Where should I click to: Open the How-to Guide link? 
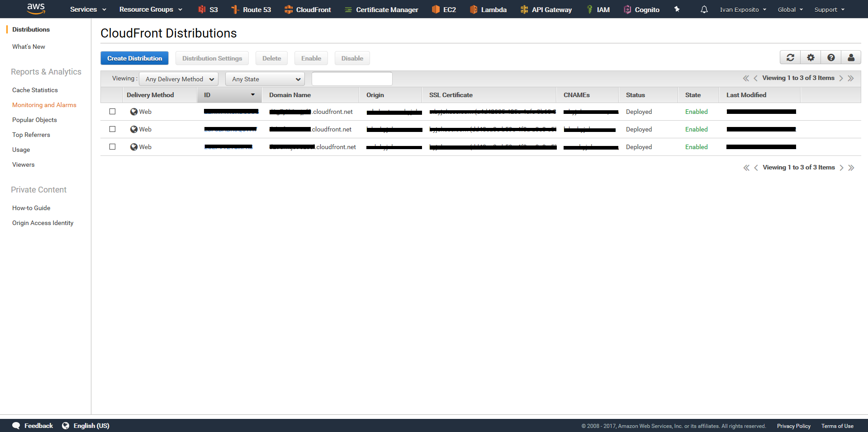[x=31, y=208]
